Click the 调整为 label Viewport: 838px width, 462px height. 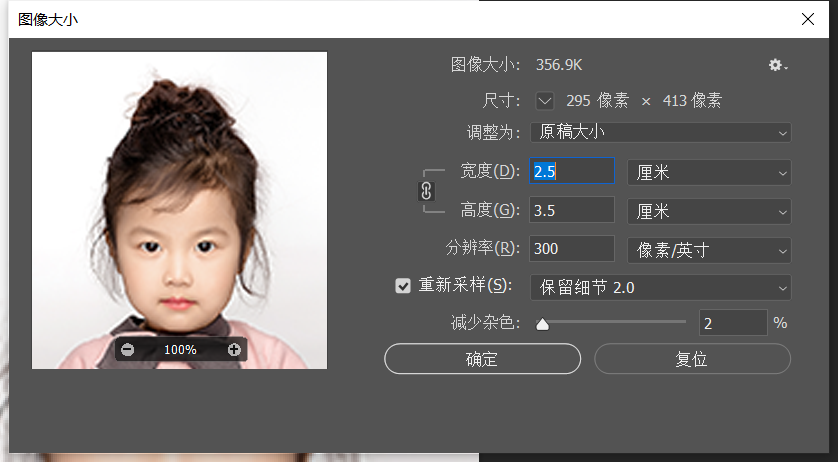click(x=493, y=132)
